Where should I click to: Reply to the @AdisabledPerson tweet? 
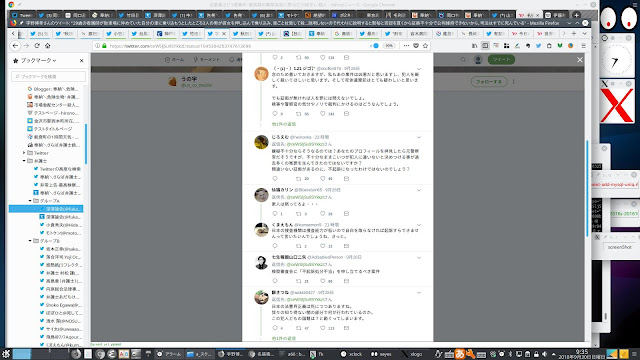tap(275, 281)
